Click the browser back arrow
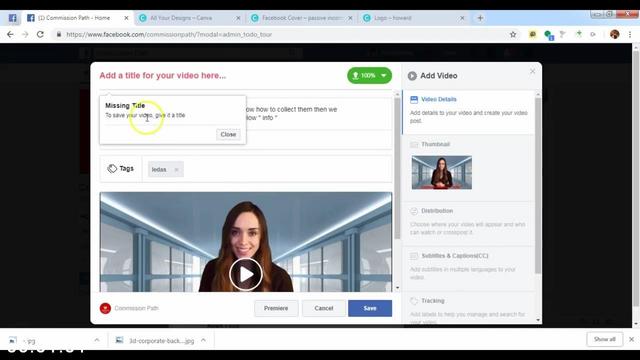The height and width of the screenshot is (360, 640). click(10, 35)
